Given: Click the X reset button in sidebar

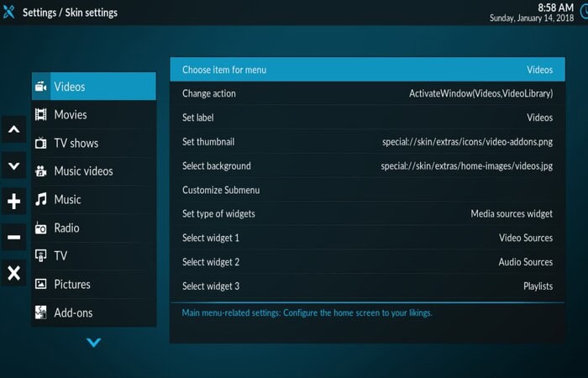Looking at the screenshot, I should point(14,273).
